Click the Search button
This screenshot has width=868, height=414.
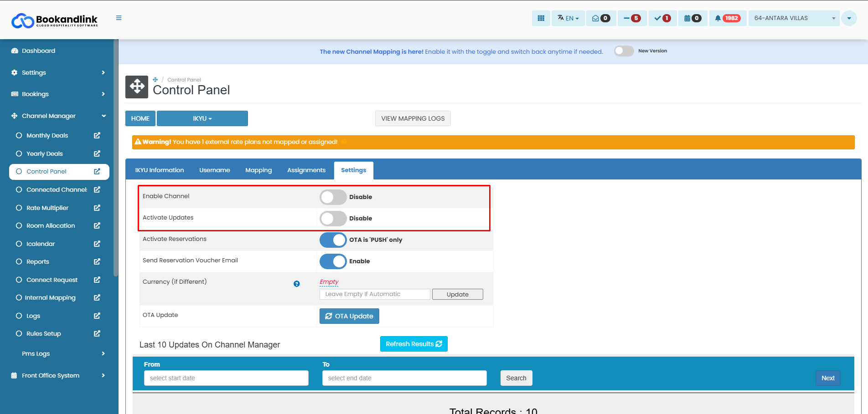(x=516, y=378)
